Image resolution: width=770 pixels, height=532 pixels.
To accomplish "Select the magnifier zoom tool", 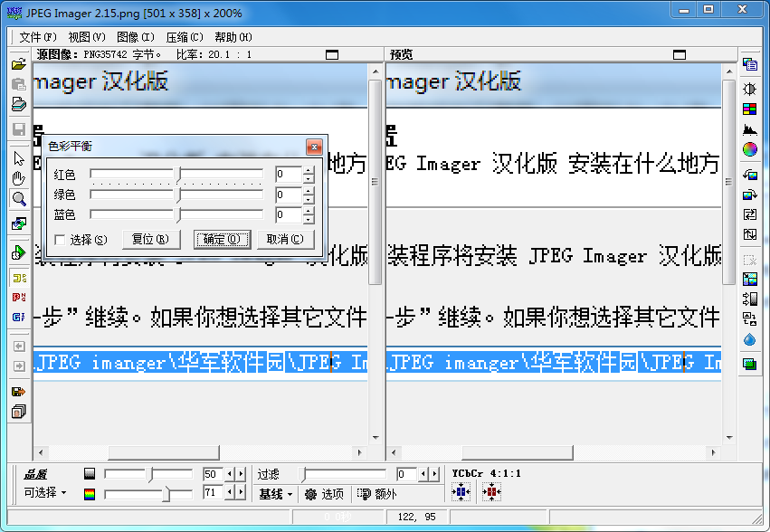I will click(x=19, y=198).
